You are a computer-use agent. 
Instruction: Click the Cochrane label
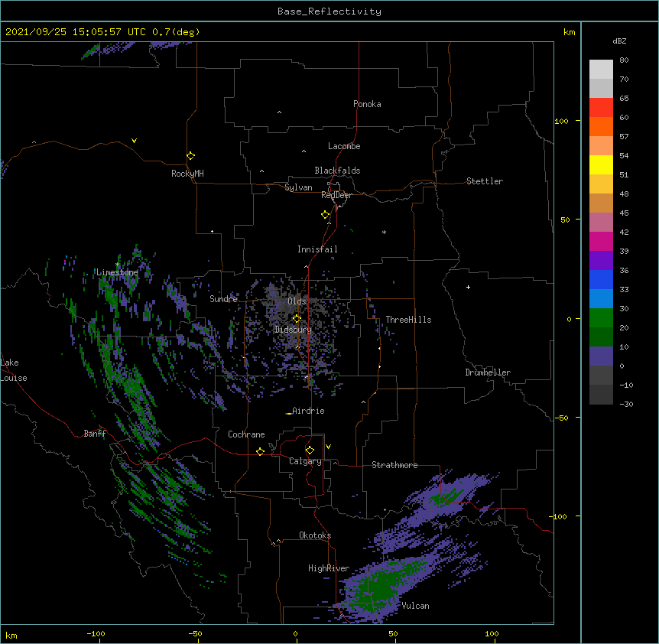[x=246, y=434]
